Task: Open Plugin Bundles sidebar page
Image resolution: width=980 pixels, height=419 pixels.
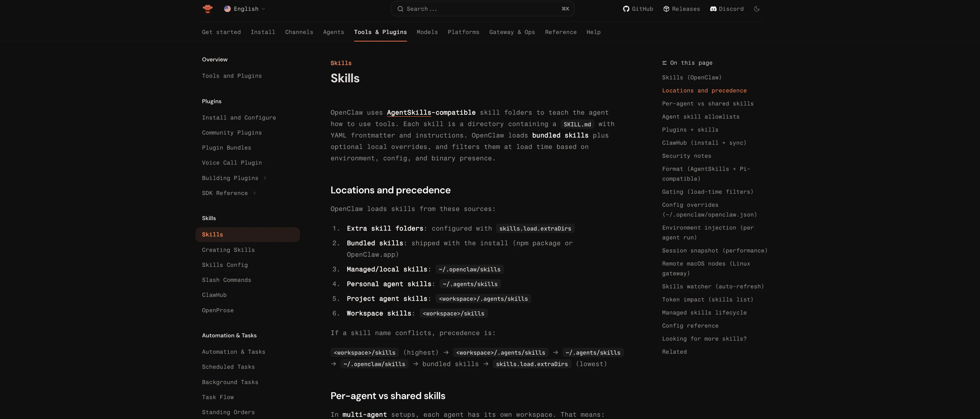Action: click(x=226, y=148)
